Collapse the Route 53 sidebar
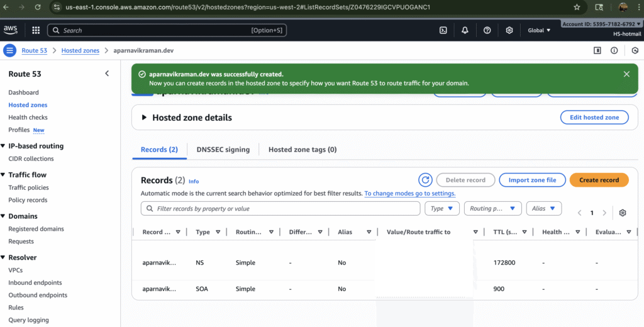This screenshot has height=327, width=644. (107, 74)
